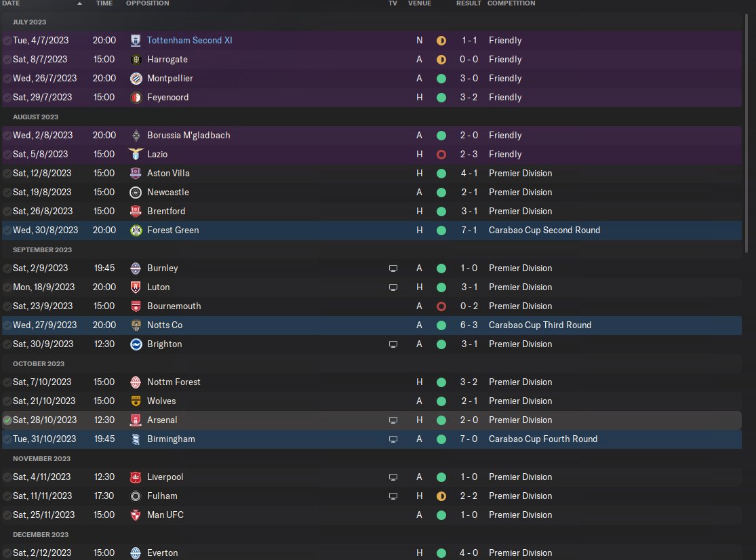
Task: Toggle the green checkmark beside the Arsenal fixture
Action: click(x=7, y=420)
